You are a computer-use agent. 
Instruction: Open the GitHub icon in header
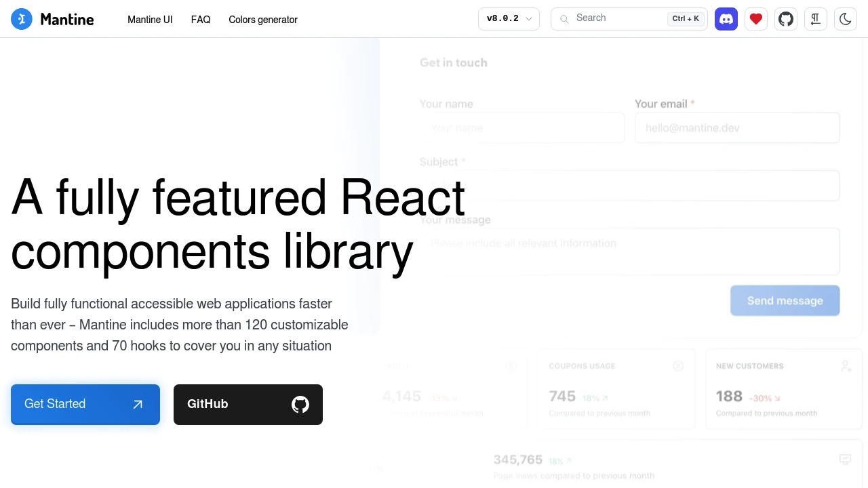(785, 19)
